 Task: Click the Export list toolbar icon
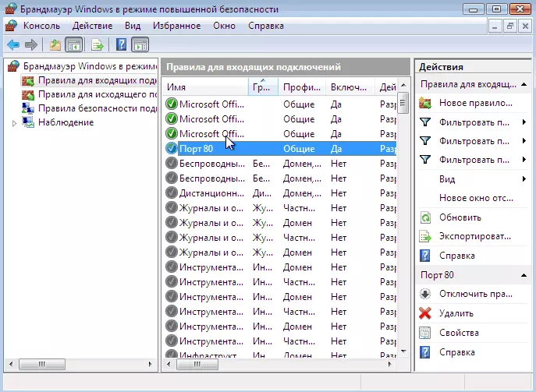pos(97,44)
